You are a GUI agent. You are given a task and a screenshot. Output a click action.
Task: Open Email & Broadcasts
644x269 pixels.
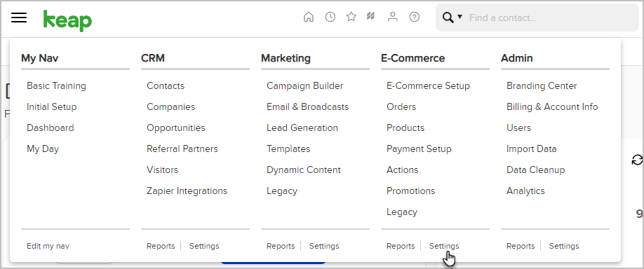pos(308,106)
